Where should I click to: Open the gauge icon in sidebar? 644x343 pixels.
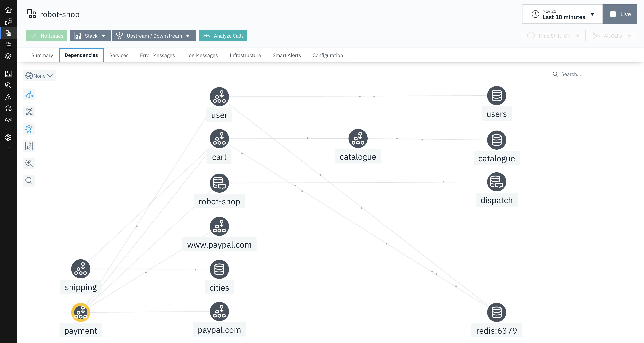[8, 120]
